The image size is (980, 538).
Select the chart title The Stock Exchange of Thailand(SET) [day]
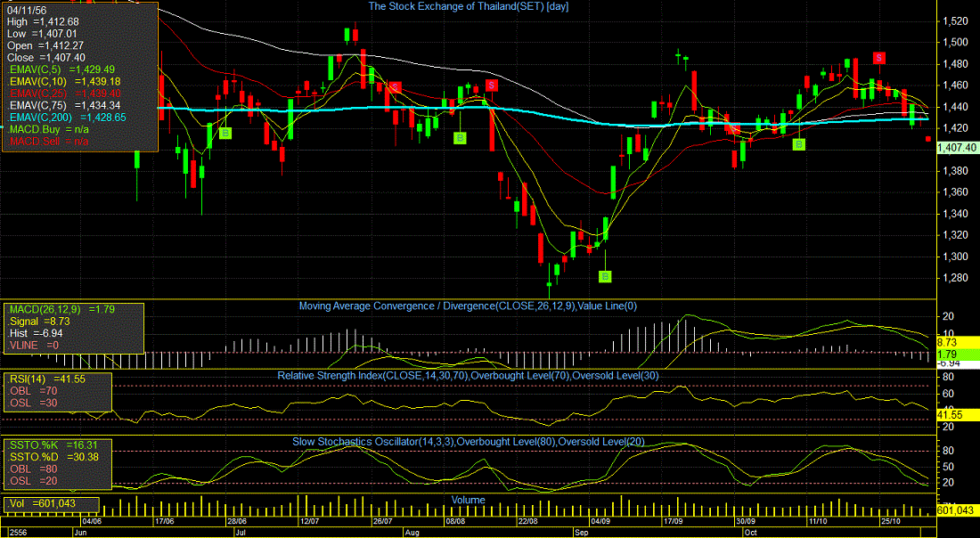pyautogui.click(x=469, y=6)
